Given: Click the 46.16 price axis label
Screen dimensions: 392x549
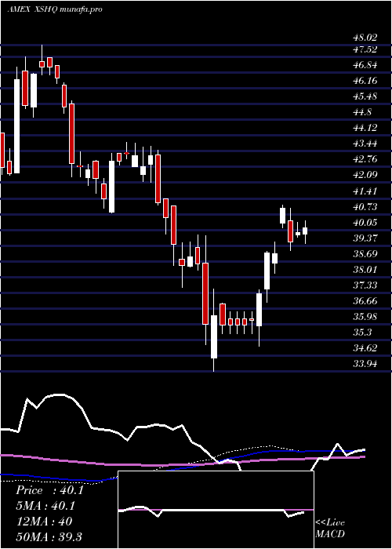Looking at the screenshot, I should point(365,81).
